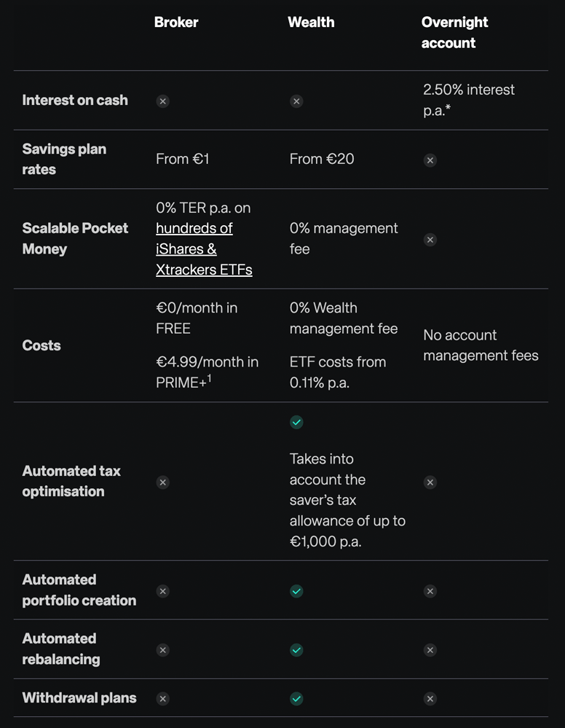The height and width of the screenshot is (728, 565).
Task: Click the Overnight account cross icon for Automated rebalancing
Action: (430, 650)
